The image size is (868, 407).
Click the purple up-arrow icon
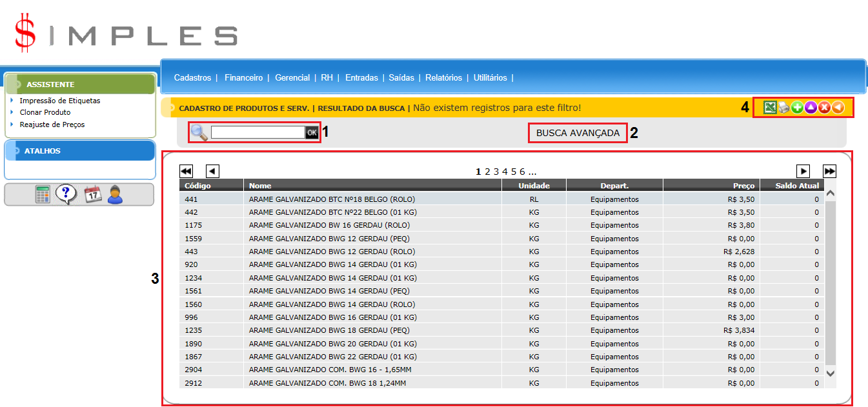[x=811, y=108]
